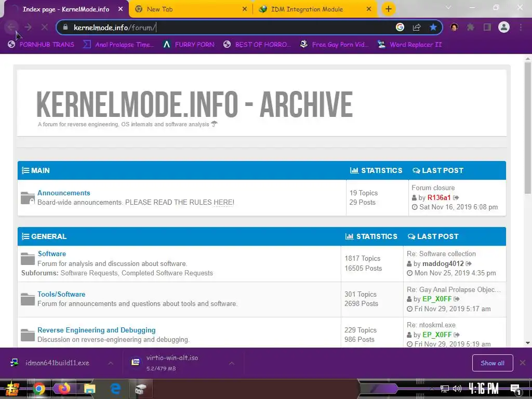Image resolution: width=532 pixels, height=399 pixels.
Task: Close the New Tab tab
Action: [245, 9]
